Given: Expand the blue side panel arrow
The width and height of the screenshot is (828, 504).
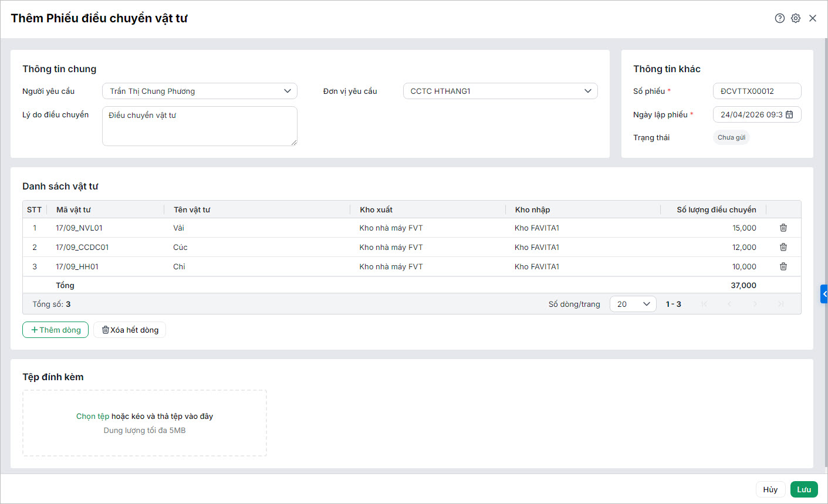Looking at the screenshot, I should [824, 294].
